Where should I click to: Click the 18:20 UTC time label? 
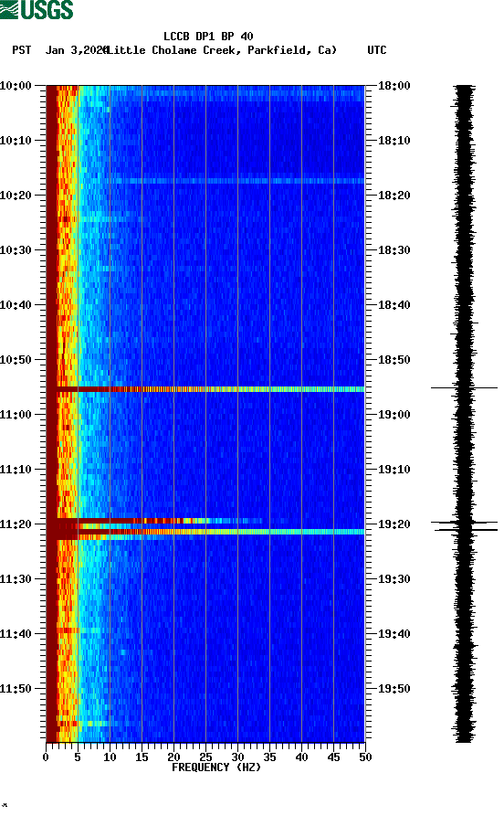coord(394,196)
